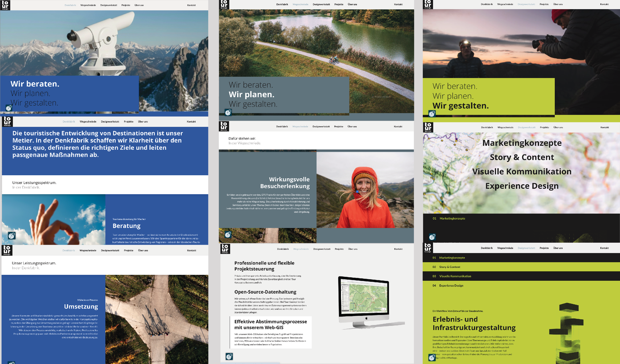Image resolution: width=620 pixels, height=364 pixels.
Task: Open 'Über uns' in the nav above the blue intro text
Action: [143, 122]
